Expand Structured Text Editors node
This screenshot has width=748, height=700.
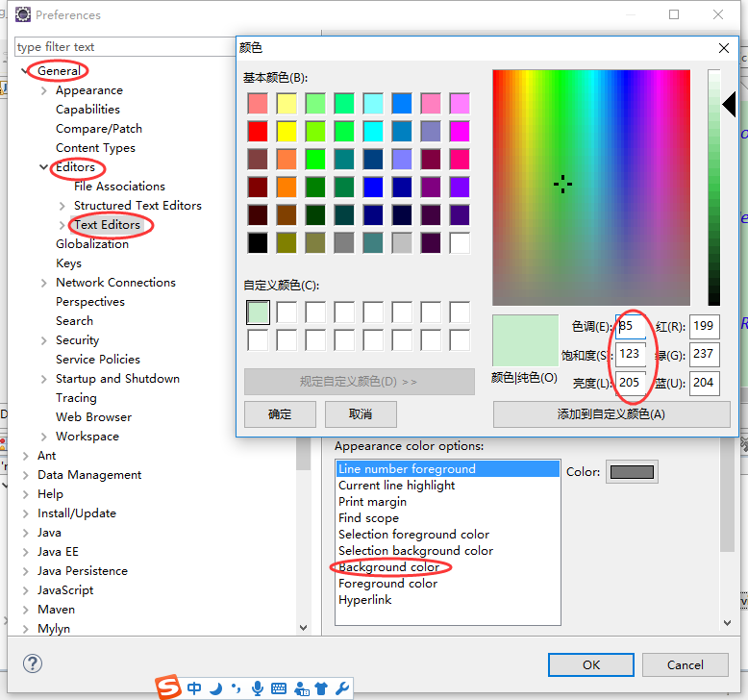[62, 206]
